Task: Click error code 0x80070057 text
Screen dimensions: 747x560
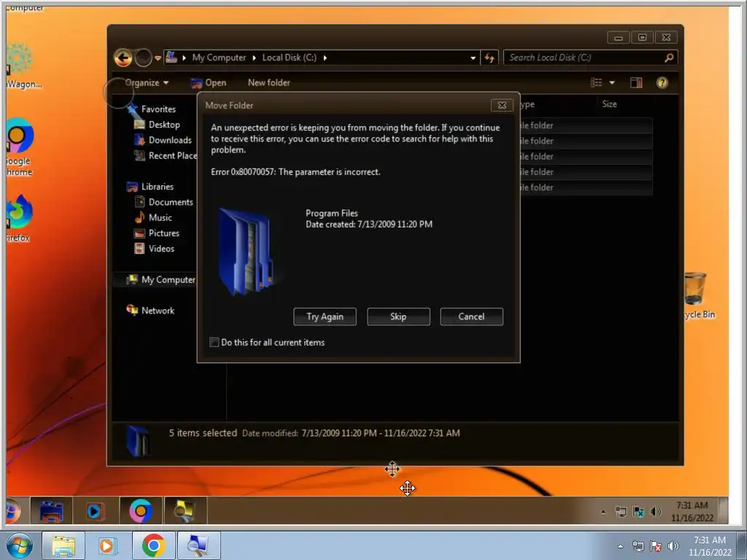Action: click(252, 172)
